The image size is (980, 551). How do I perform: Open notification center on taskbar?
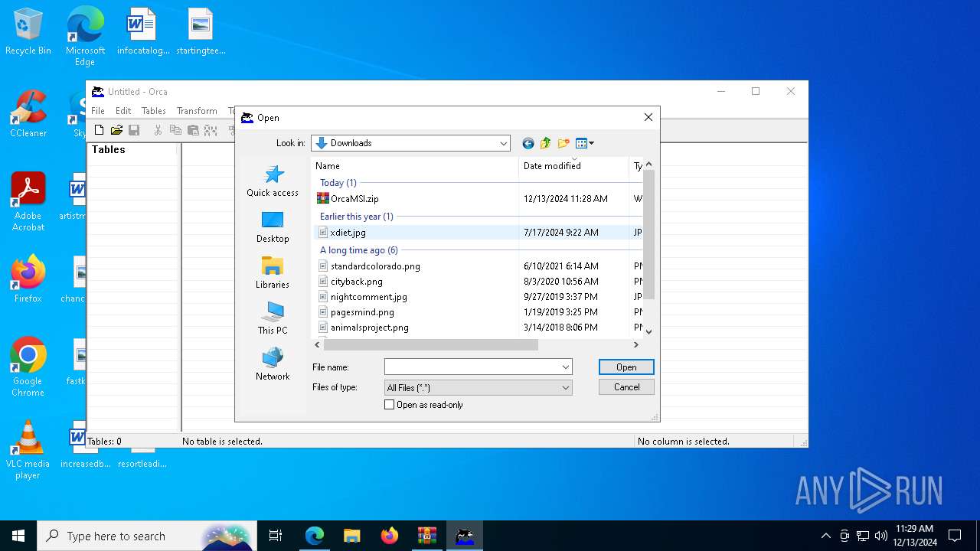[955, 536]
